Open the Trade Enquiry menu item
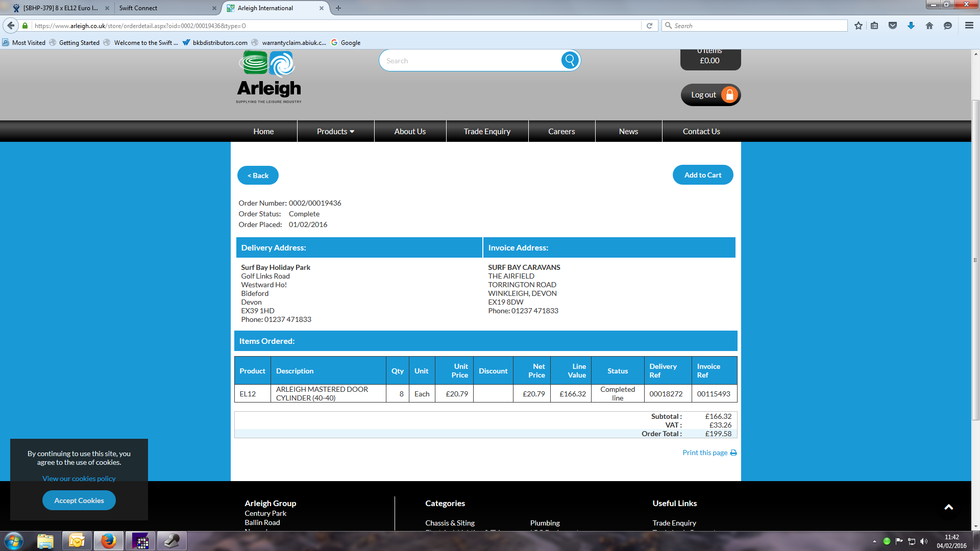 pos(487,131)
